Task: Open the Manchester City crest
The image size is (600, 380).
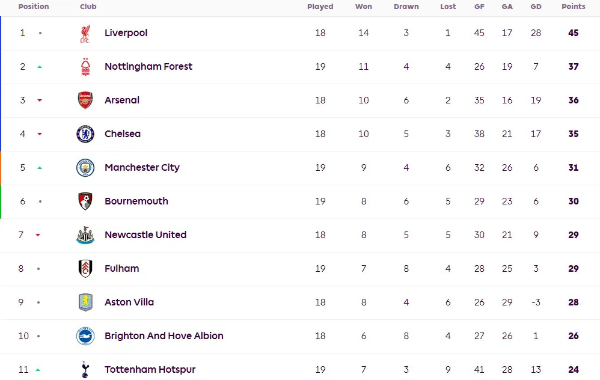Action: tap(85, 168)
